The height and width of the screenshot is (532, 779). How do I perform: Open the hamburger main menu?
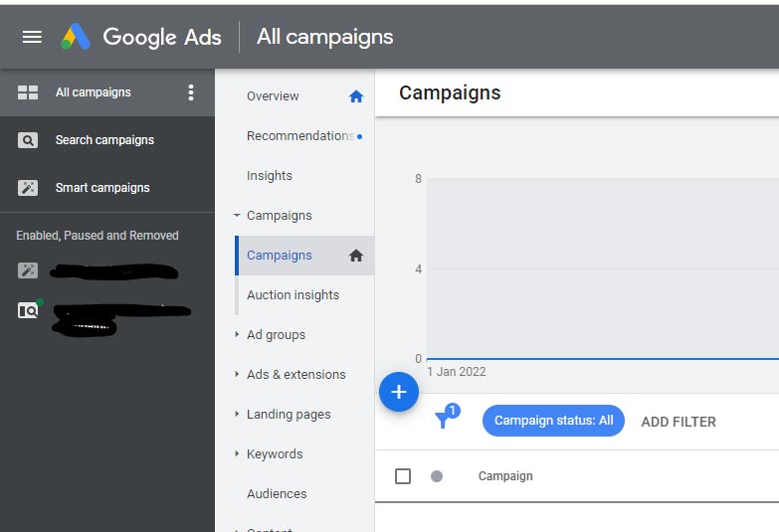(x=32, y=37)
